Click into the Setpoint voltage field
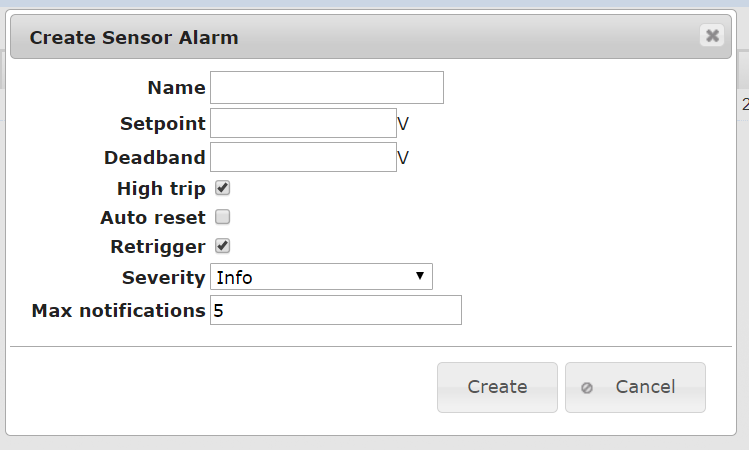Screen dimensions: 749x450 tap(303, 123)
